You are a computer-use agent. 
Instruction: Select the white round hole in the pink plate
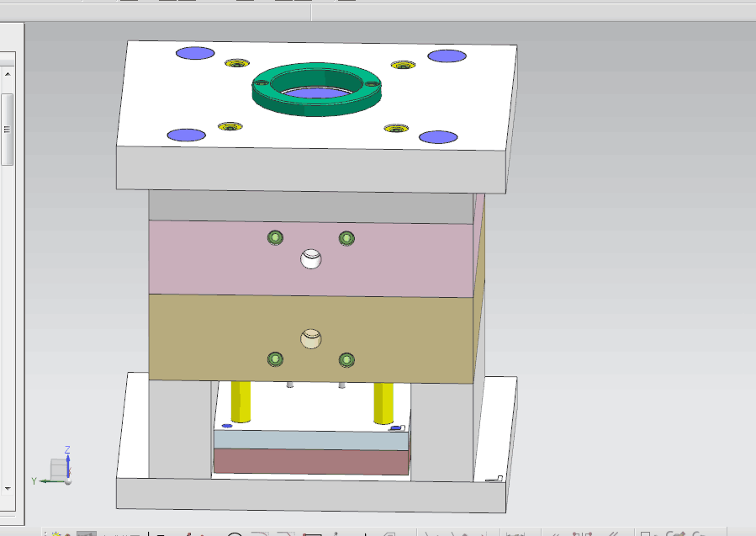[311, 258]
